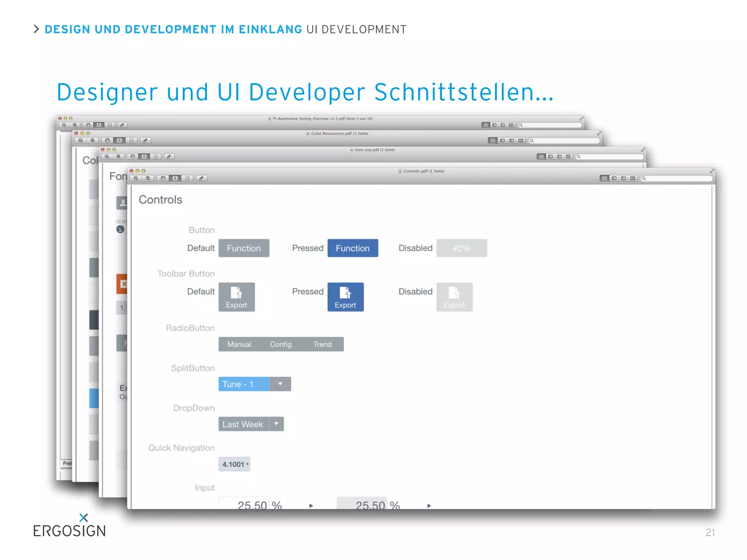Zoom out in the Font size.pdf window
Screen dimensions: 747x560
(x=107, y=157)
